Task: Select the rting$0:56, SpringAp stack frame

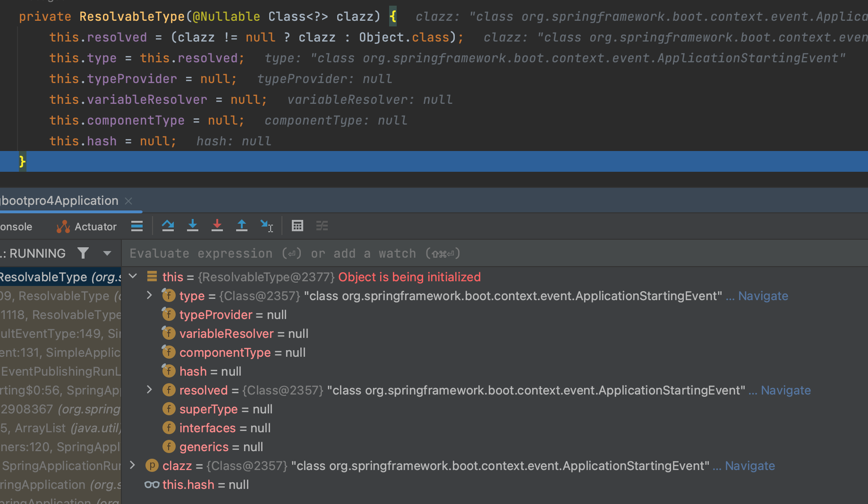Action: point(60,390)
